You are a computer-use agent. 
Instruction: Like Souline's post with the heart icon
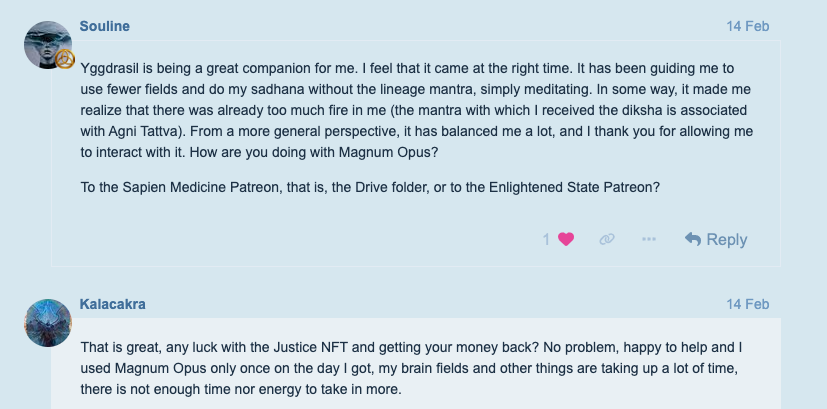point(566,239)
